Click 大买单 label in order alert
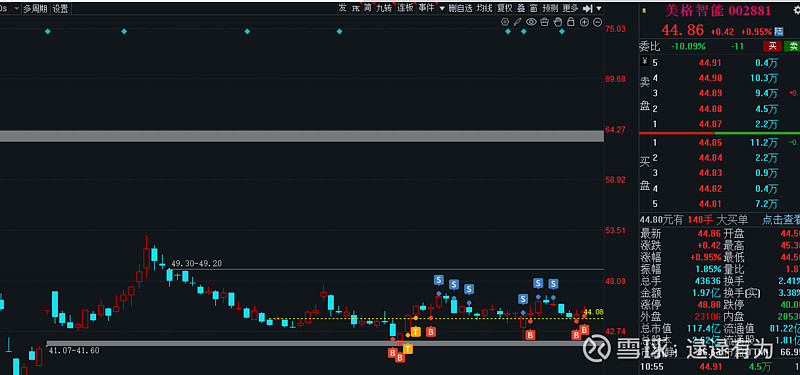800x375 pixels. pyautogui.click(x=732, y=220)
